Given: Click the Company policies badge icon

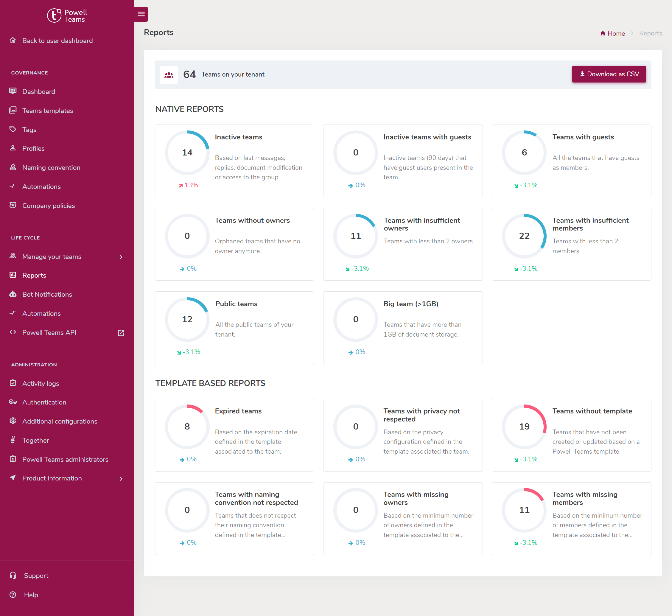Looking at the screenshot, I should [13, 205].
